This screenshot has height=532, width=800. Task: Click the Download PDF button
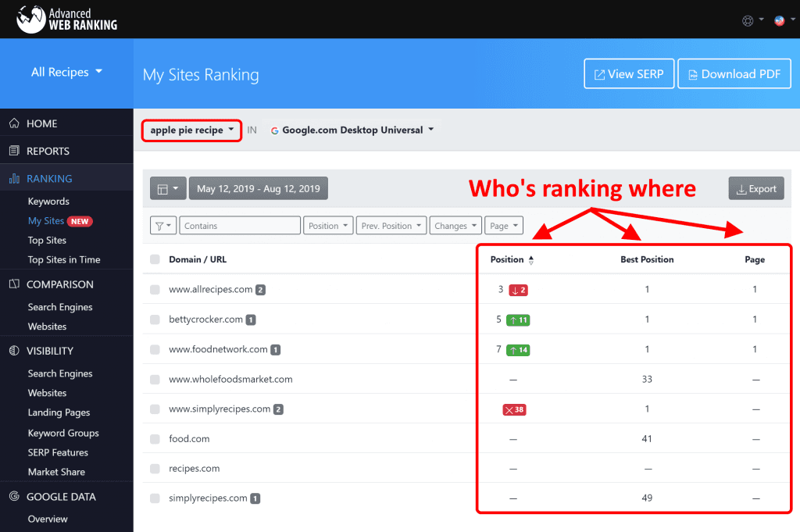coord(734,74)
